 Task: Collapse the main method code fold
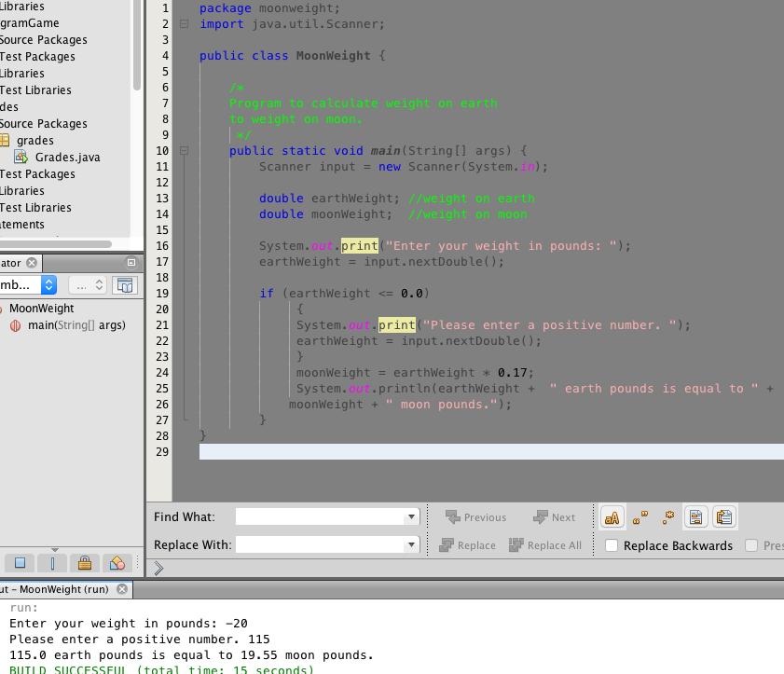coord(185,150)
